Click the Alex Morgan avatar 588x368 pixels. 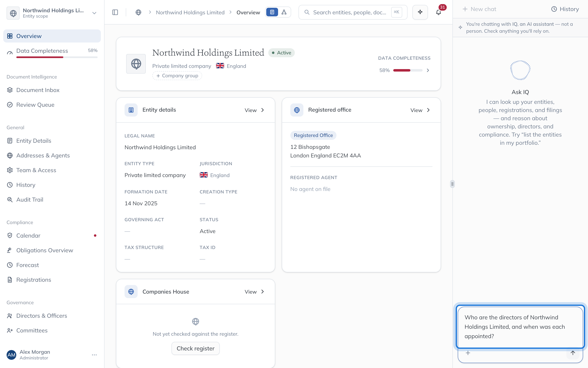[x=11, y=355]
